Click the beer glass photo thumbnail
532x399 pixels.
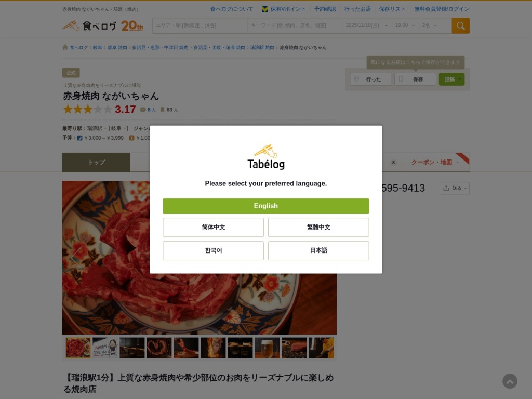267,348
